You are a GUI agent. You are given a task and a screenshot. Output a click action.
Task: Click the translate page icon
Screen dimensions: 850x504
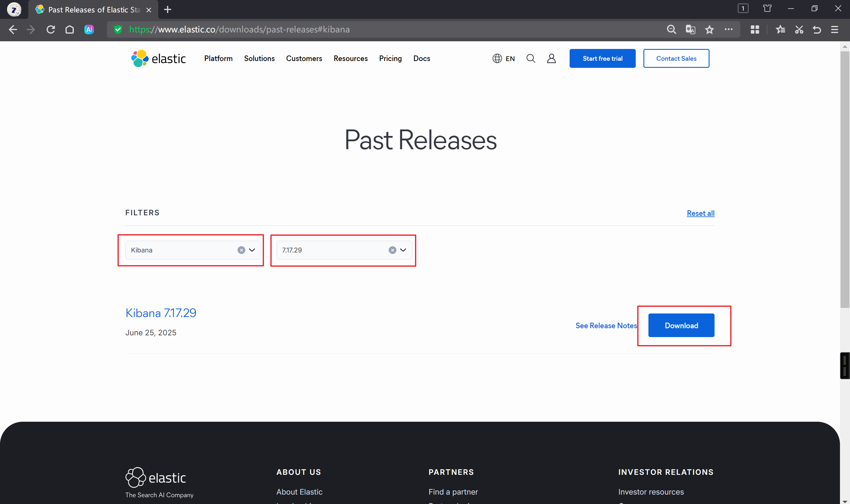point(690,29)
